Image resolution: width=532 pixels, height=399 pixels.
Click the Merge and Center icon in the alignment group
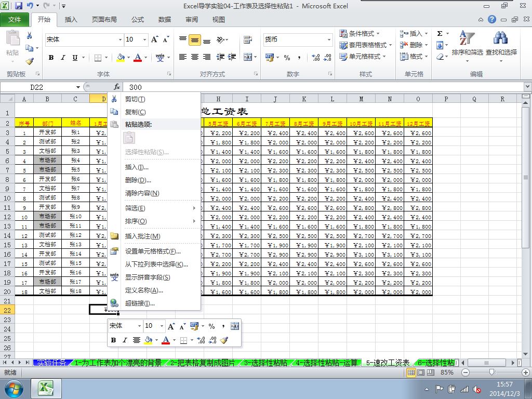pyautogui.click(x=248, y=57)
